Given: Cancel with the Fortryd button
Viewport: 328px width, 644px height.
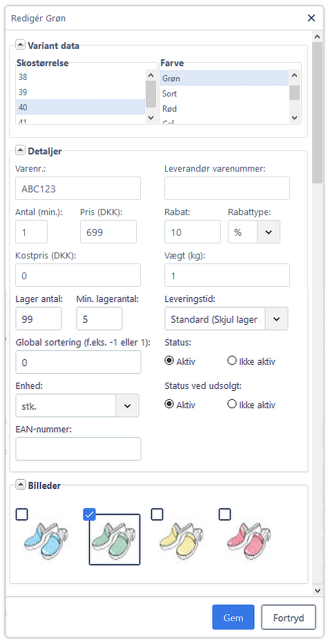Looking at the screenshot, I should click(x=289, y=617).
